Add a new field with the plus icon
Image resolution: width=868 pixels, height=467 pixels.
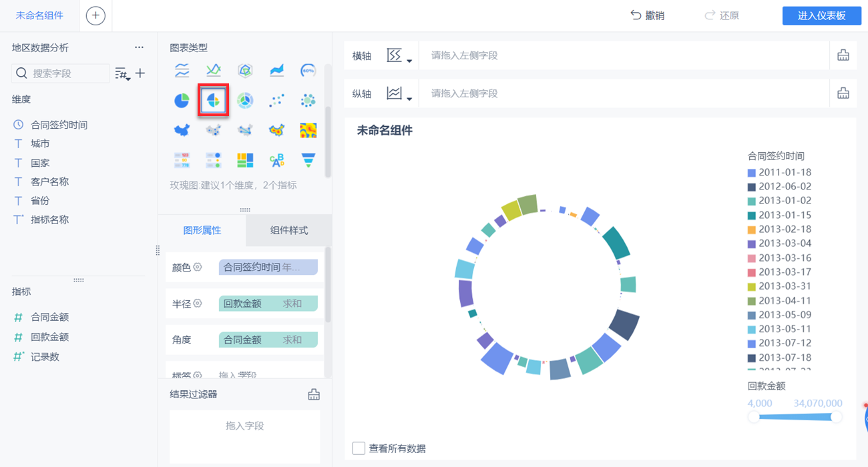[140, 73]
